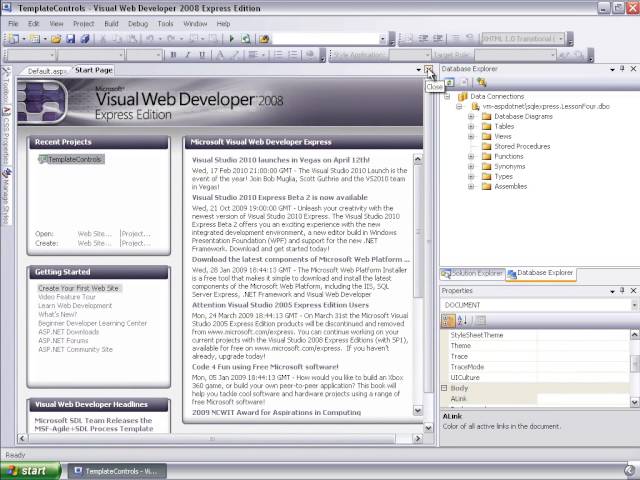Click the Start Debugging green arrow
640x480 pixels.
coord(231,39)
